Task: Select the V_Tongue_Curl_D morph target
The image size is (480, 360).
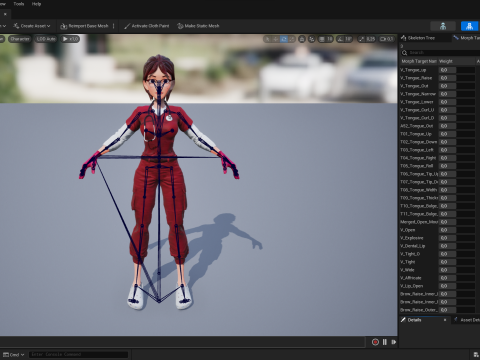Action: click(x=417, y=118)
